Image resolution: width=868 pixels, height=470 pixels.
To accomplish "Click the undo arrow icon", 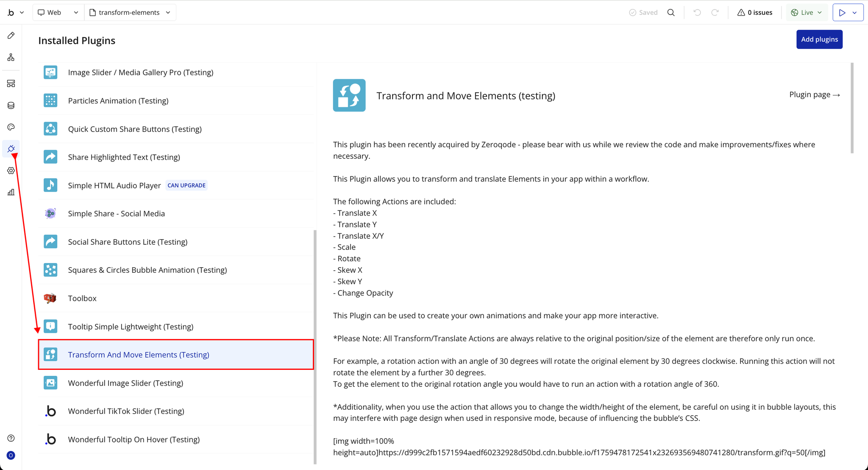I will tap(697, 12).
